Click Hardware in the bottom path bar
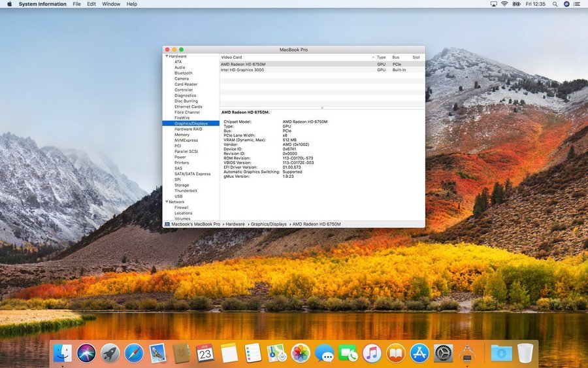 coord(235,224)
